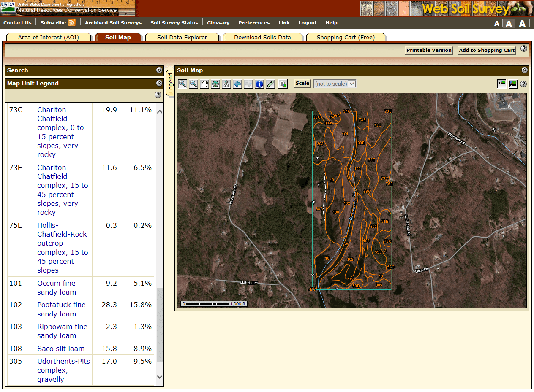Collapse the Soil Map panel

525,70
